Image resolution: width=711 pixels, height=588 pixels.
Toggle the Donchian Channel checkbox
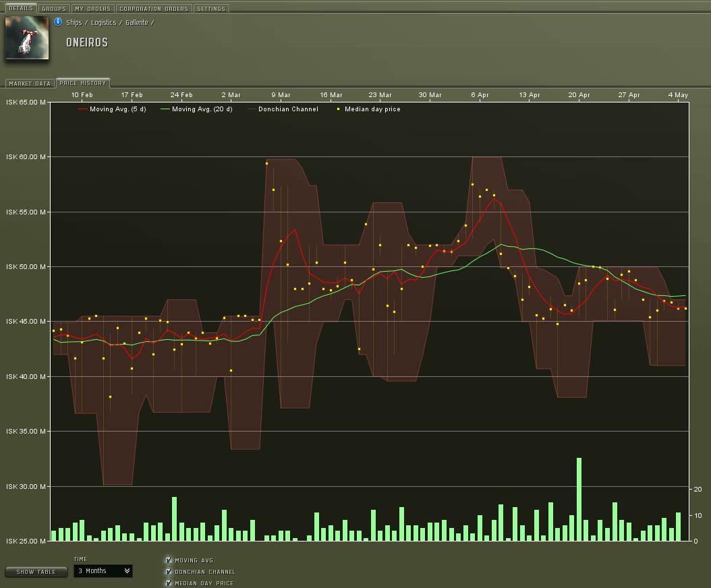pos(168,571)
